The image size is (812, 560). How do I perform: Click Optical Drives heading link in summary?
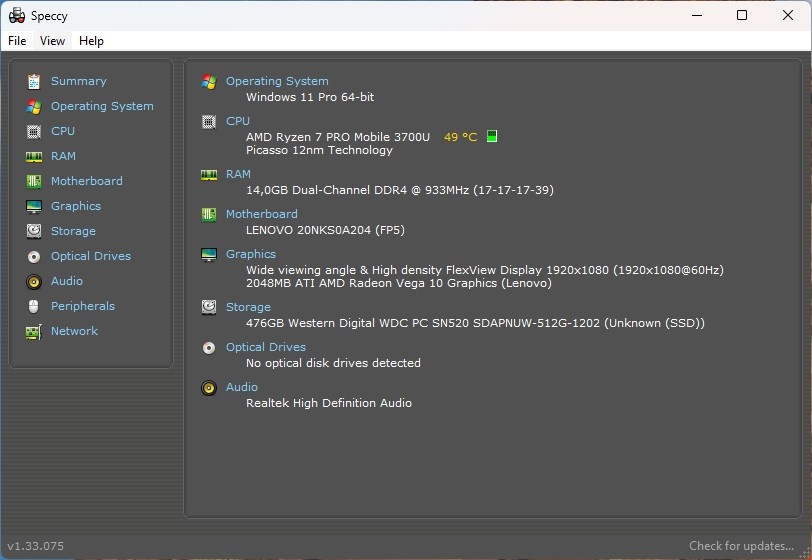coord(266,347)
